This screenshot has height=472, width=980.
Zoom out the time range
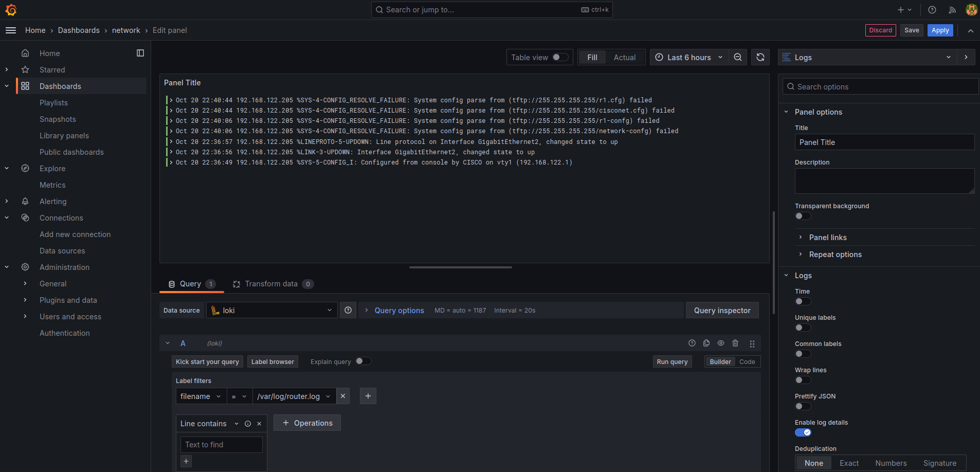pos(738,57)
